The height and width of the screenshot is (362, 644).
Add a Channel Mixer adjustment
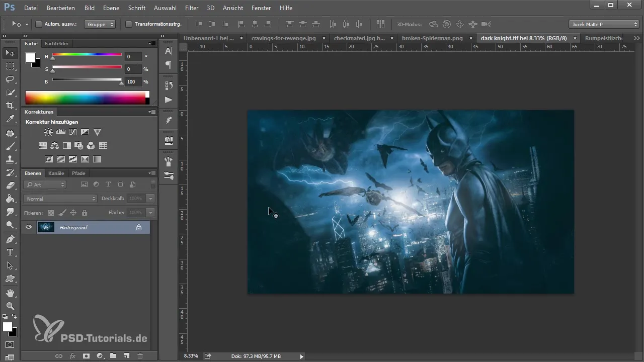pyautogui.click(x=91, y=146)
